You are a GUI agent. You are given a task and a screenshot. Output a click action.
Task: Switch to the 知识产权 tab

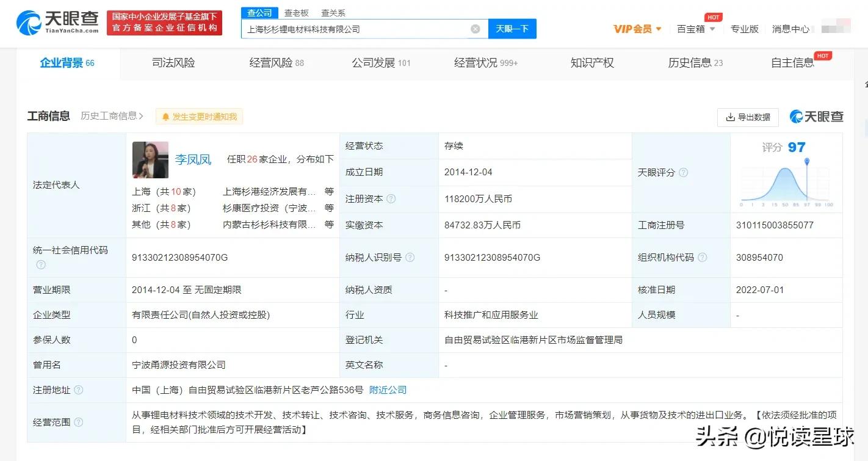click(592, 63)
